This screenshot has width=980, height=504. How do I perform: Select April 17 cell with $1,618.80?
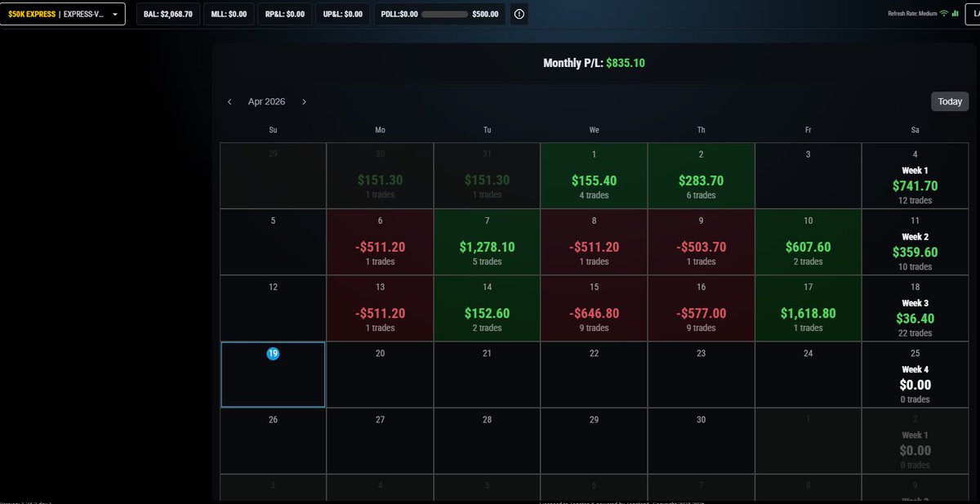(808, 308)
